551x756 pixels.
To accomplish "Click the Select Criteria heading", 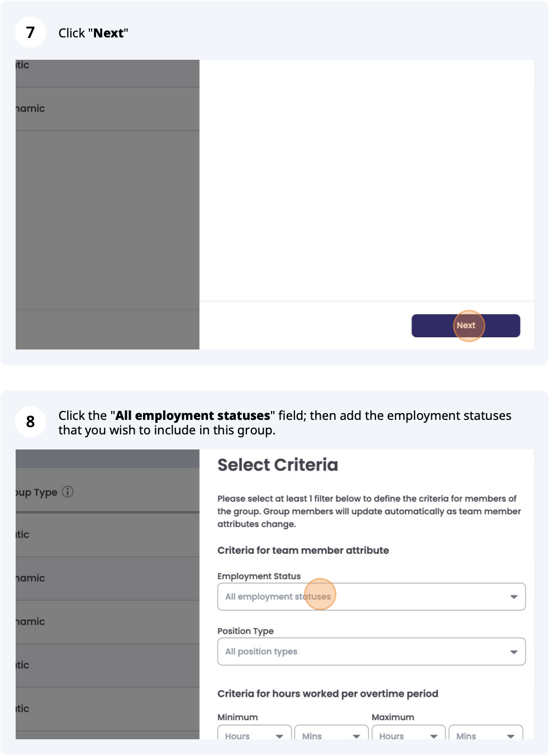I will coord(278,465).
